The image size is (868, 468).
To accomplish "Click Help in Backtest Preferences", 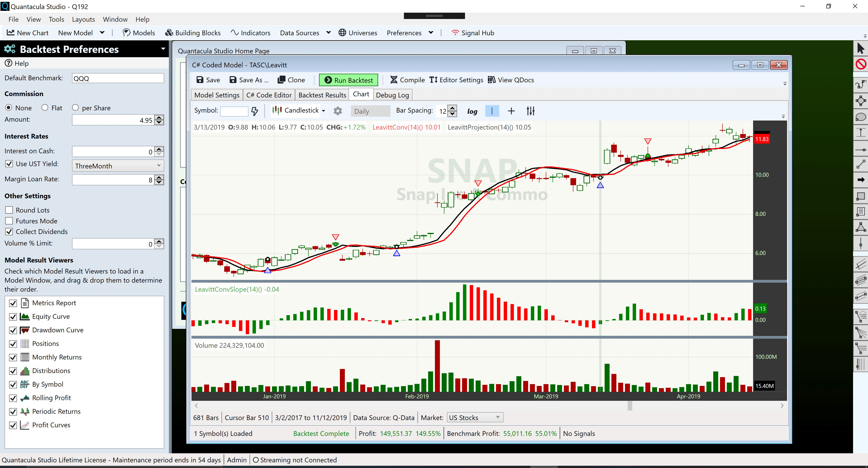I will (x=17, y=63).
